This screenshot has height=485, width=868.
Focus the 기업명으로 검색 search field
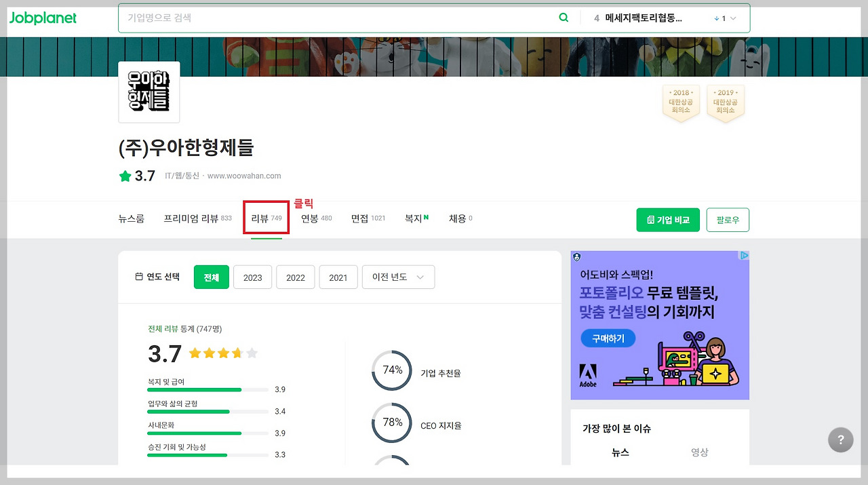[x=339, y=18]
